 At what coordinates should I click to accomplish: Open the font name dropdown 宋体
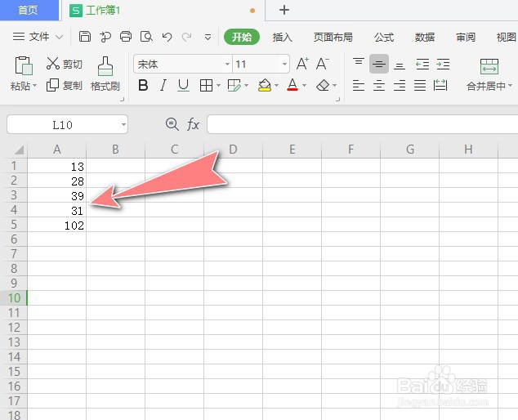(x=227, y=64)
